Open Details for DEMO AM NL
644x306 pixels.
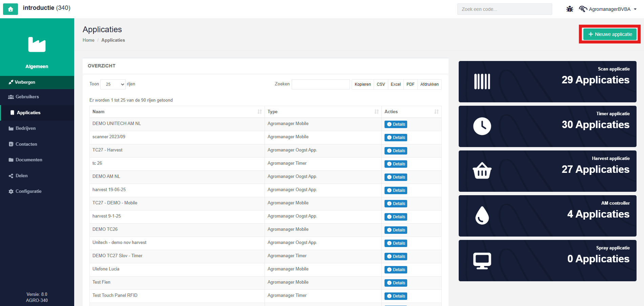pyautogui.click(x=396, y=177)
